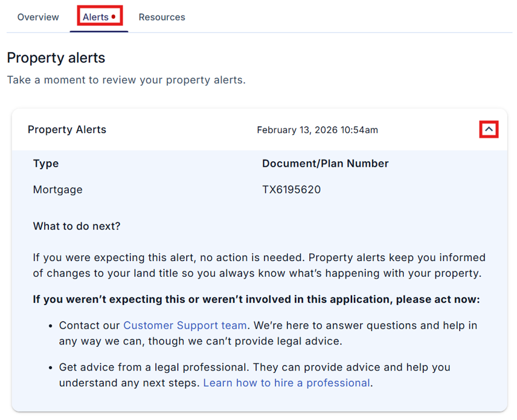Click the Get advice from a legal professional bullet

254,367
